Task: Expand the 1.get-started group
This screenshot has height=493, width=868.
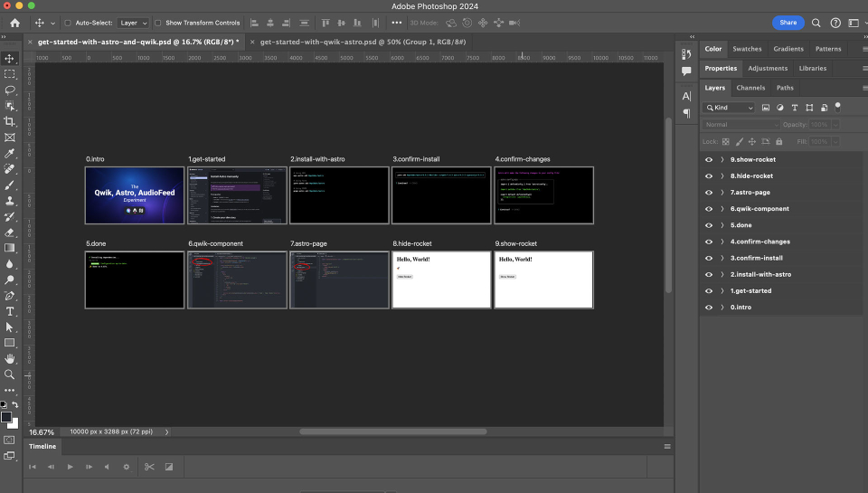Action: coord(722,290)
